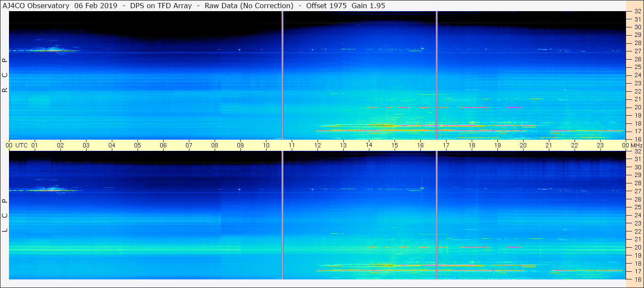
Task: Click the 22 hour tick on the time axis
Action: pos(575,145)
